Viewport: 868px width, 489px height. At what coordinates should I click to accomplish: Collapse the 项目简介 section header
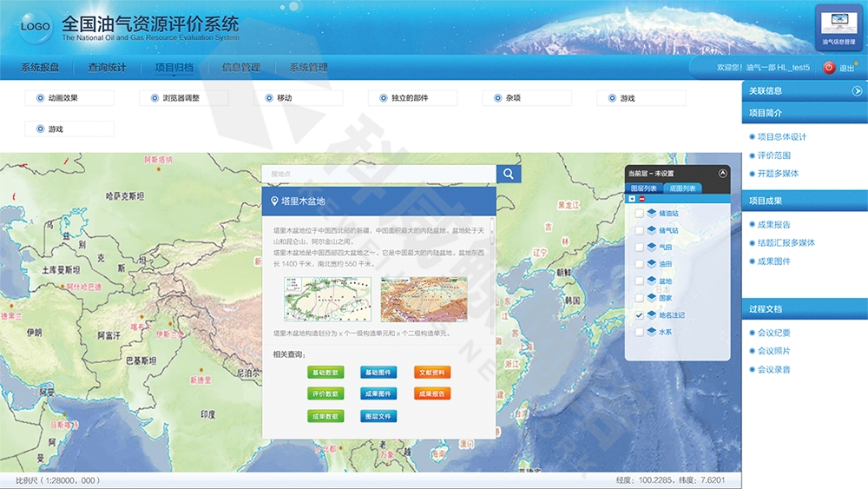[805, 113]
